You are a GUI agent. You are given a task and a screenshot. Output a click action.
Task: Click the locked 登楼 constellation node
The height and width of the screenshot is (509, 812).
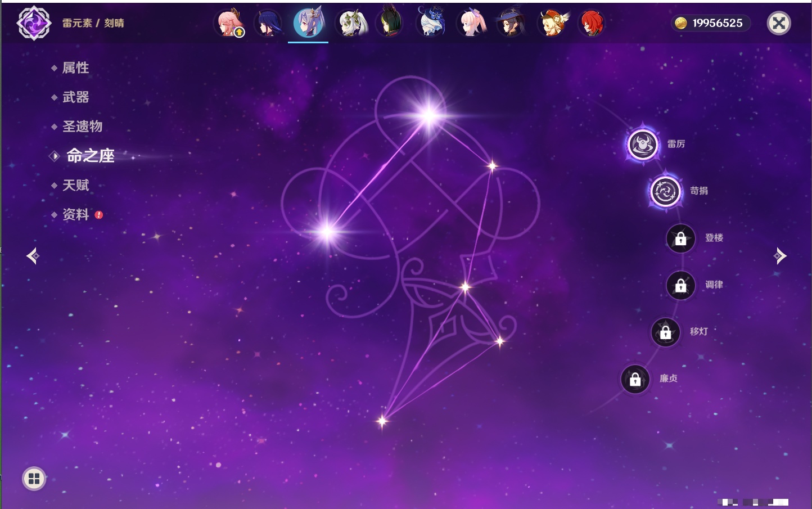[680, 238]
